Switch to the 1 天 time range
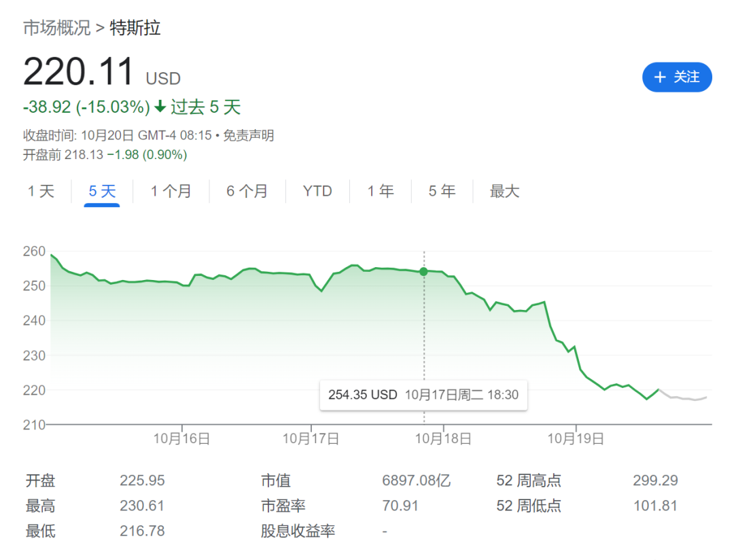 pos(41,191)
